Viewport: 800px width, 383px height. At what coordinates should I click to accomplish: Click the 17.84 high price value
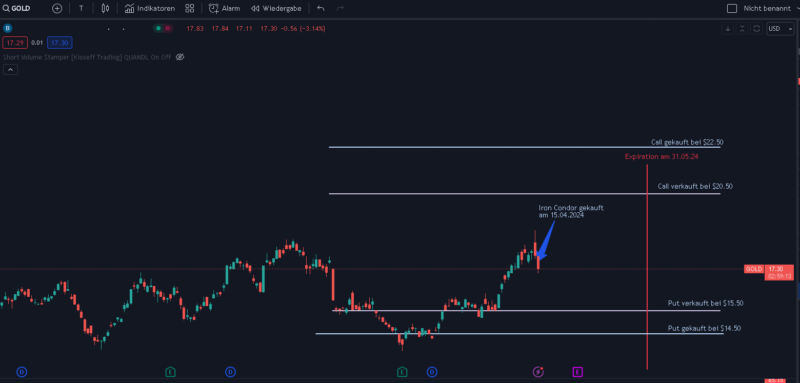(220, 29)
